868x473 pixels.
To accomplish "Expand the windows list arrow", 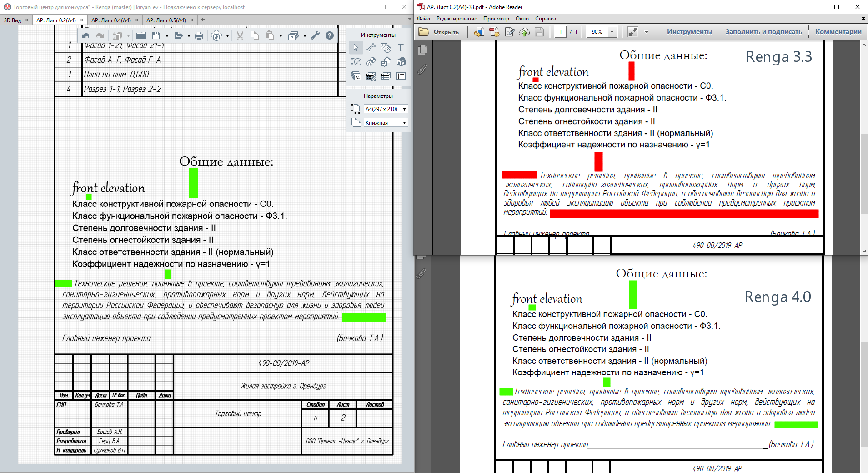I will (305, 36).
